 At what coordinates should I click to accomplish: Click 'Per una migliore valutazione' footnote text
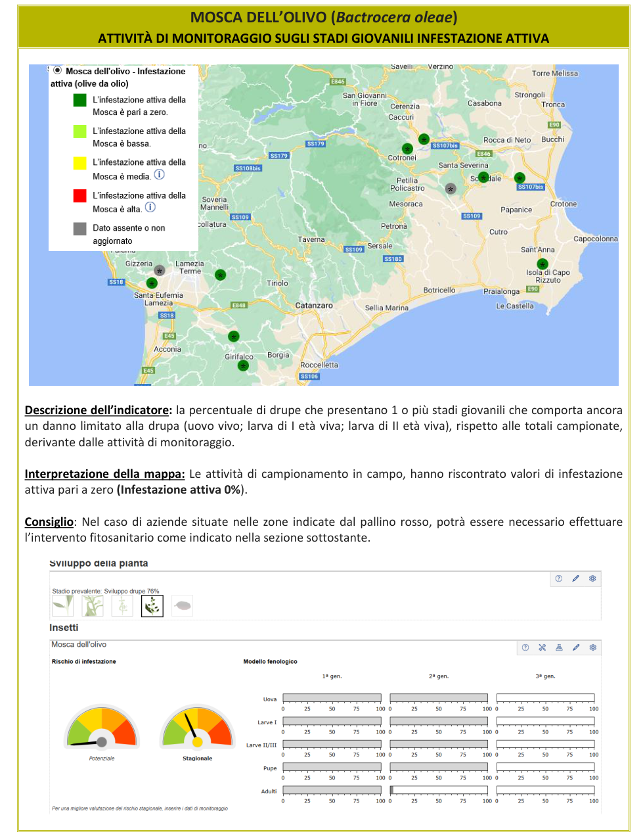tap(140, 808)
